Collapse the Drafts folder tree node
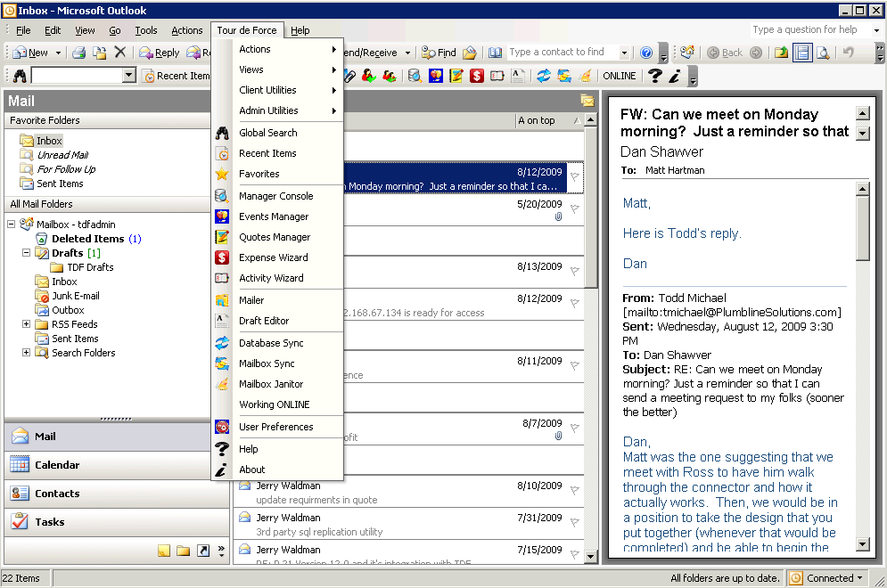This screenshot has height=588, width=887. click(x=26, y=253)
